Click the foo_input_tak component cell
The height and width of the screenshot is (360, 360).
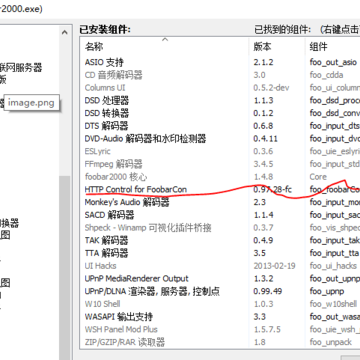coord(334,240)
